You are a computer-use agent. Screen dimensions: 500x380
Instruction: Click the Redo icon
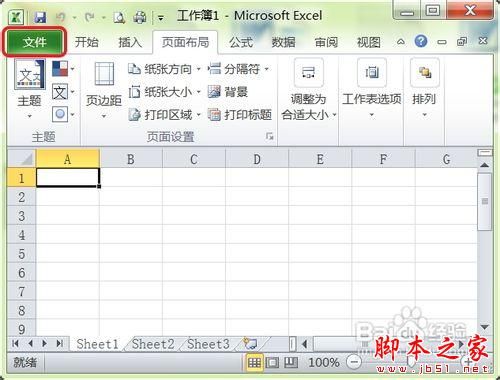[x=90, y=17]
